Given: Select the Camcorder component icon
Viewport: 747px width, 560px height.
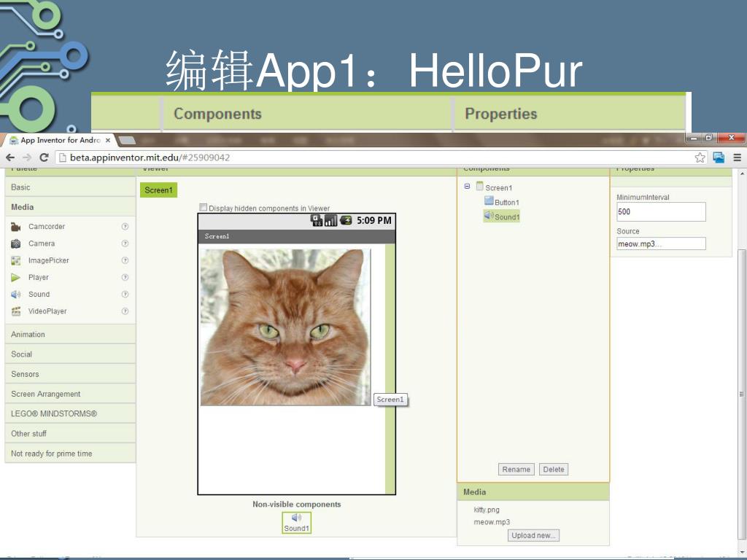Looking at the screenshot, I should coord(16,227).
